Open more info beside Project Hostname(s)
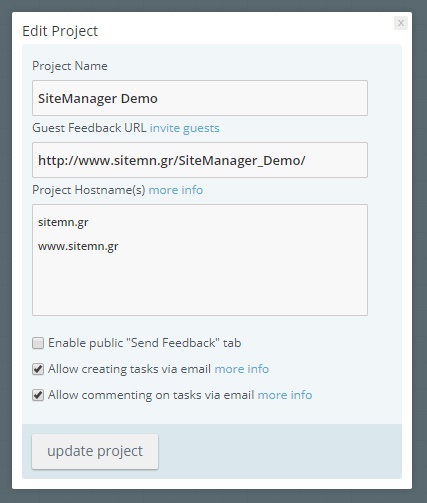 click(x=176, y=190)
